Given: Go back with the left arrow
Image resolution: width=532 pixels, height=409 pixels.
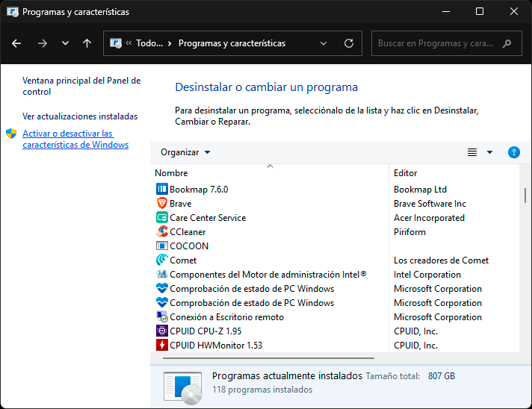Looking at the screenshot, I should [x=16, y=43].
